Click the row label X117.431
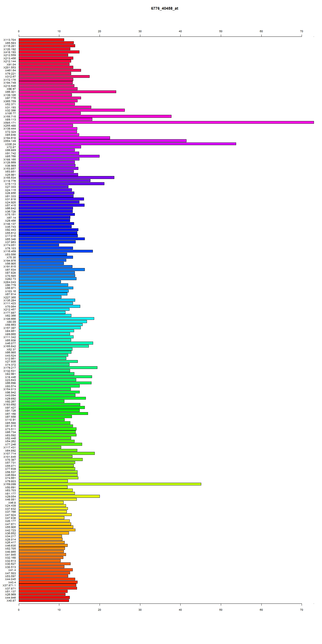Viewport: 322px width, 644px height. point(10,447)
